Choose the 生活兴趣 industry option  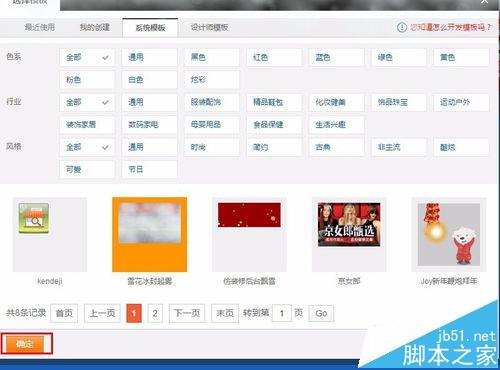(x=337, y=125)
